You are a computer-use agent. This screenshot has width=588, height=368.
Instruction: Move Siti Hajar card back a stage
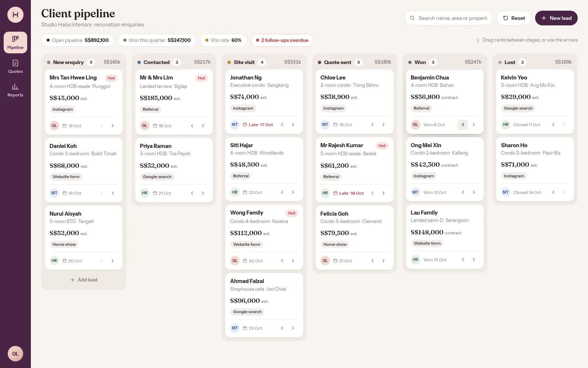pos(282,192)
